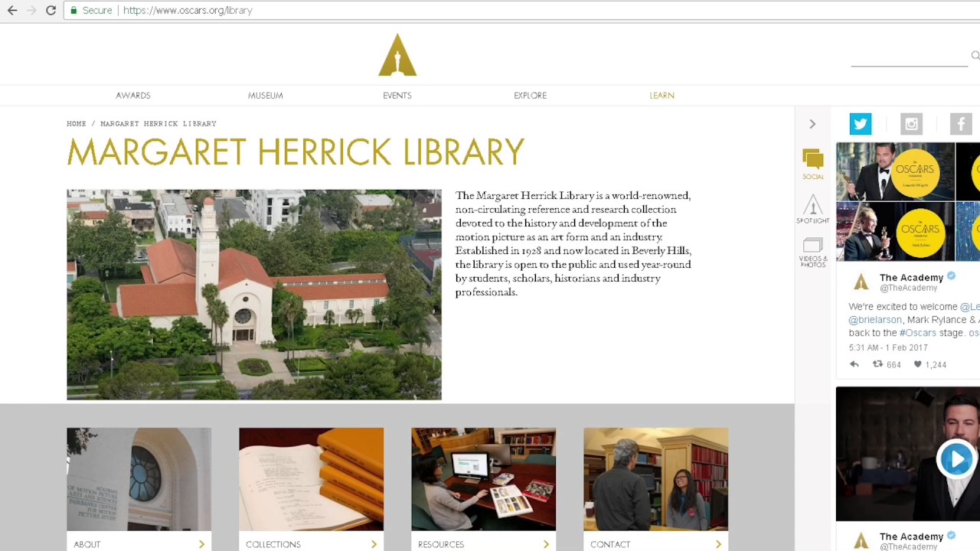Click arrow next to Collections
Viewport: 980px width, 551px height.
click(374, 544)
